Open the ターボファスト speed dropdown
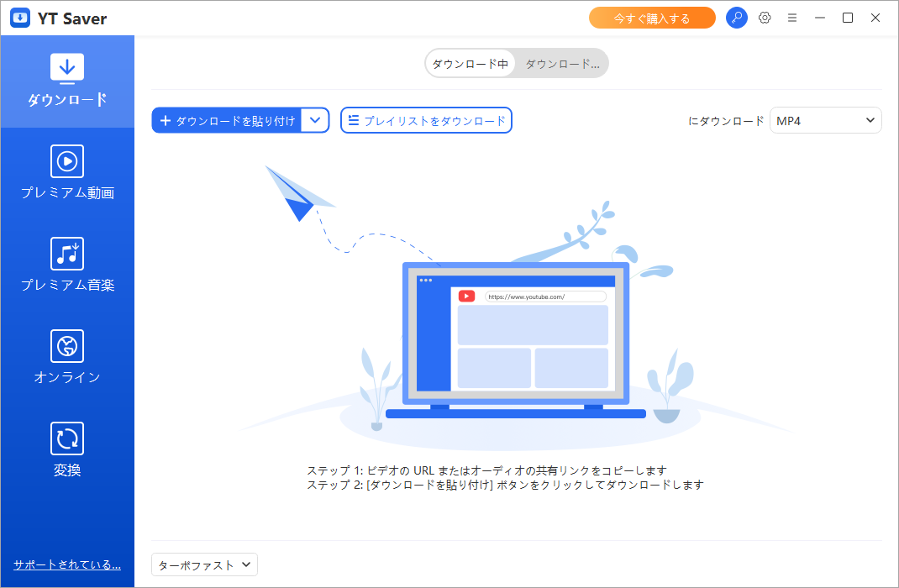The height and width of the screenshot is (588, 899). 204,564
